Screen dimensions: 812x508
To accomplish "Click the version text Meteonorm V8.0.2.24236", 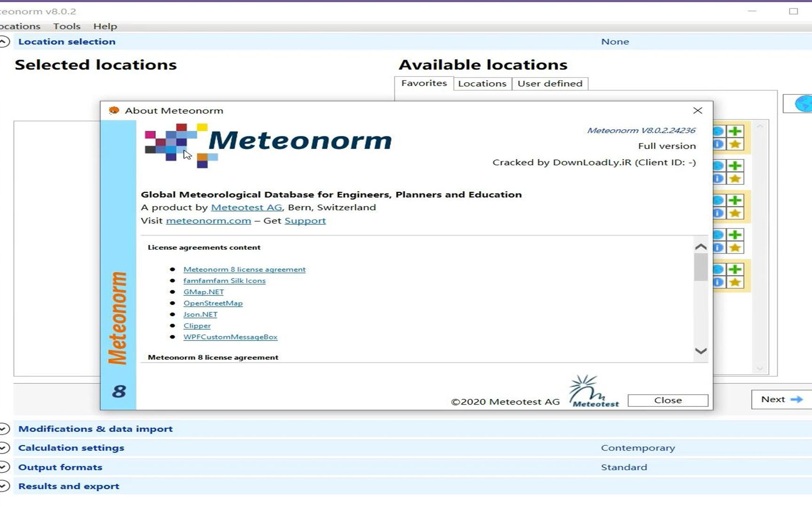I will (x=641, y=130).
